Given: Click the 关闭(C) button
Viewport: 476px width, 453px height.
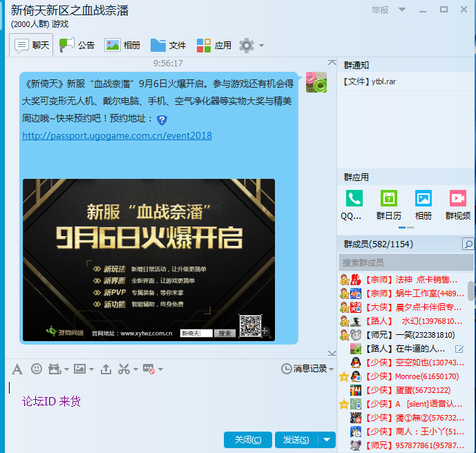Looking at the screenshot, I should tap(248, 440).
